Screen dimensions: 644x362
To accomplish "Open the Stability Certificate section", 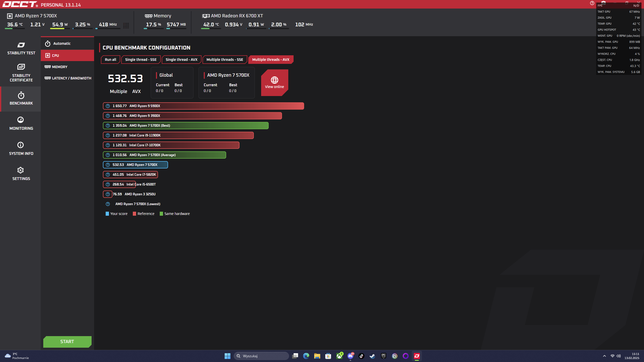I will point(21,73).
